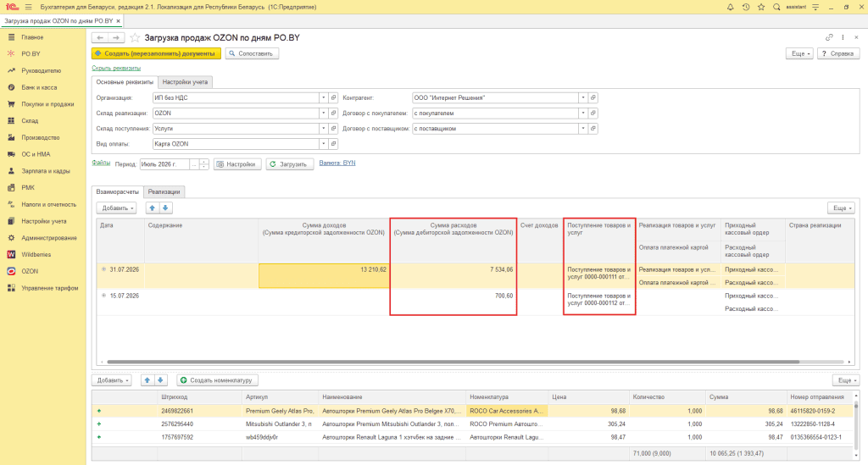Viewport: 868px width, 465px height.
Task: Expand Склад поступления dropdown
Action: pyautogui.click(x=323, y=128)
